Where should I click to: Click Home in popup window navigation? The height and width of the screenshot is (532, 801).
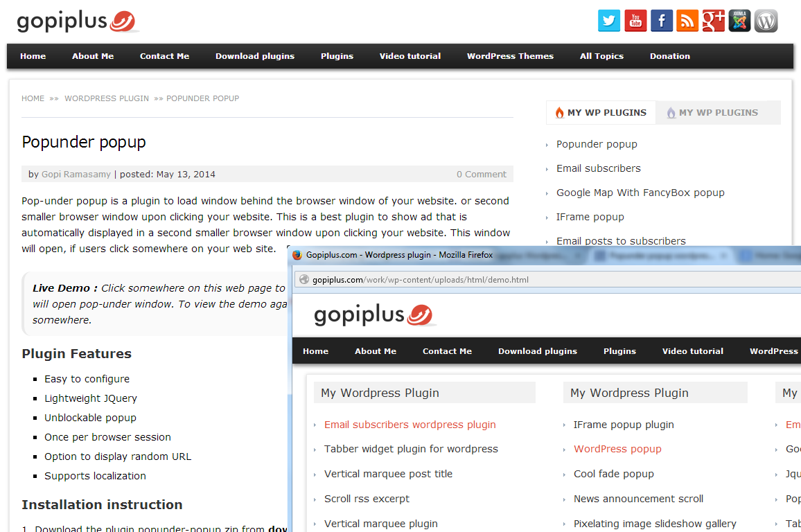pyautogui.click(x=316, y=351)
